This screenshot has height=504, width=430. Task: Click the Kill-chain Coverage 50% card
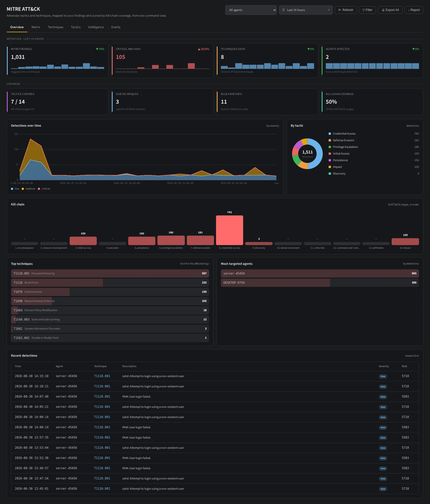(x=372, y=102)
